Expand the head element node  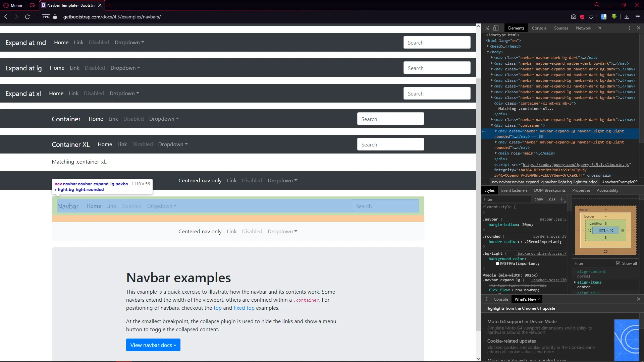[488, 46]
